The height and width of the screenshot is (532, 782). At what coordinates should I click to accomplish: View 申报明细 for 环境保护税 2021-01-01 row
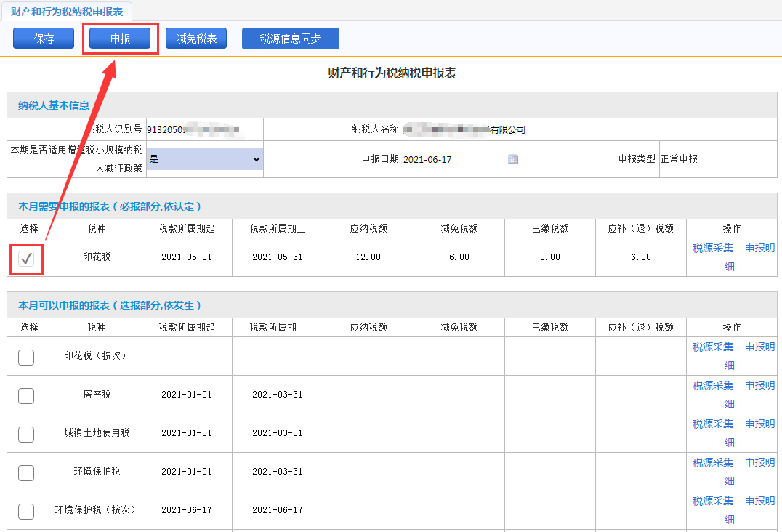pyautogui.click(x=759, y=462)
